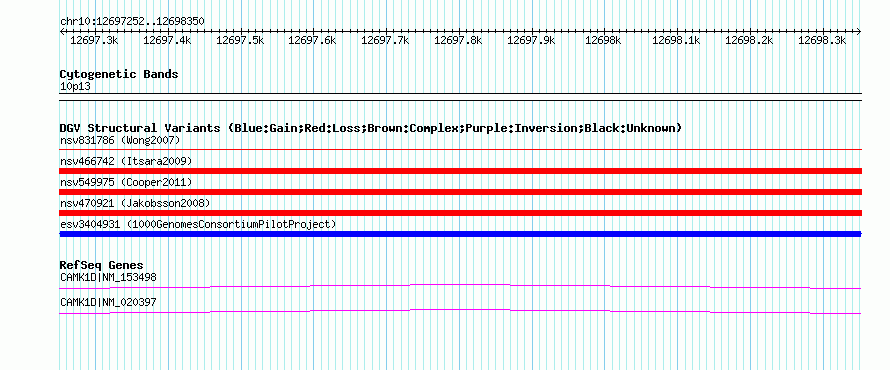Image resolution: width=890 pixels, height=370 pixels.
Task: Click the 12697.5k ruler tick label
Action: pos(240,40)
